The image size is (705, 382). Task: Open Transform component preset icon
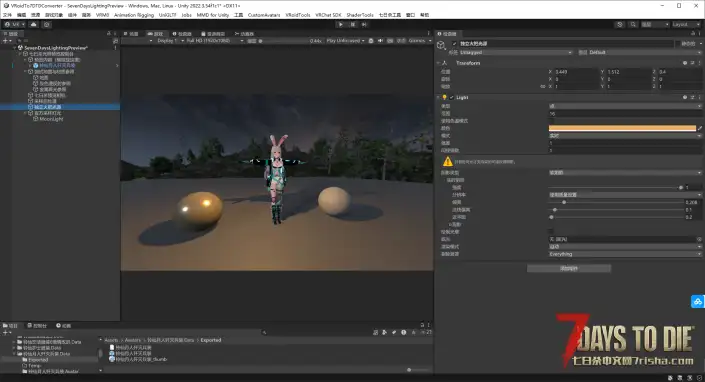[x=692, y=63]
